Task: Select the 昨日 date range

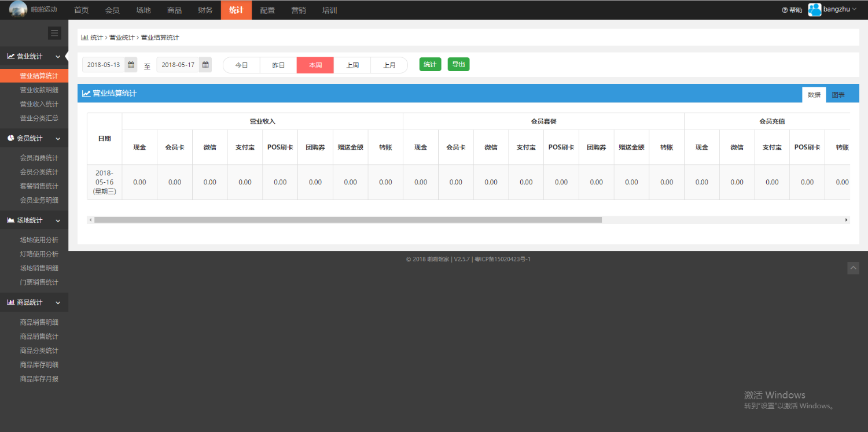Action: 278,65
